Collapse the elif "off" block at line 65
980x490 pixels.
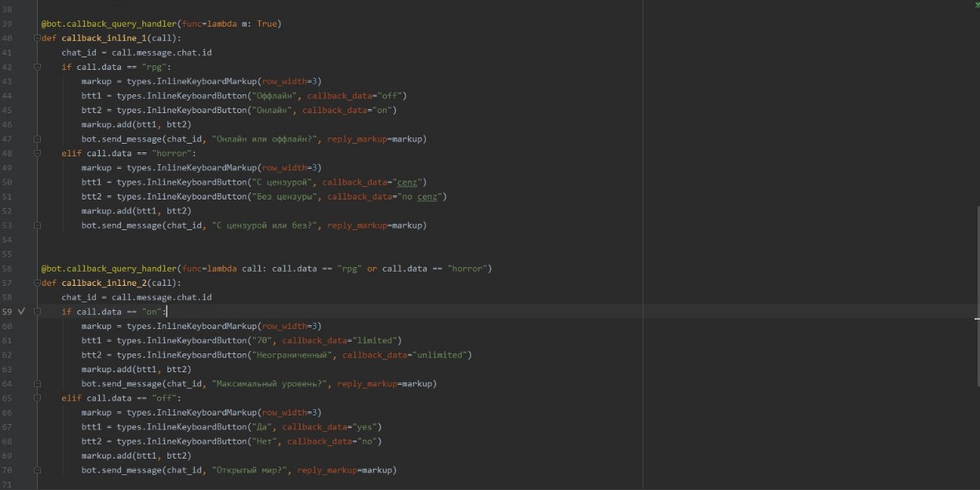coord(37,398)
